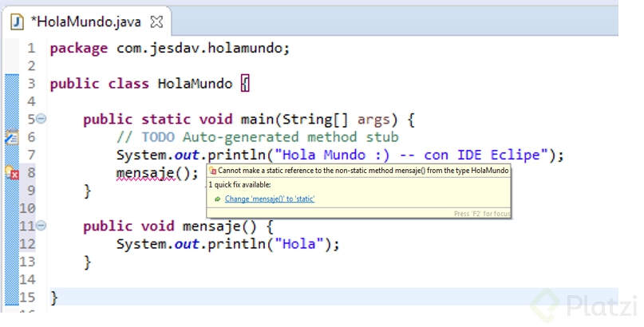Click line number 7 in the gutter
Screen dimensions: 644x327
point(31,155)
